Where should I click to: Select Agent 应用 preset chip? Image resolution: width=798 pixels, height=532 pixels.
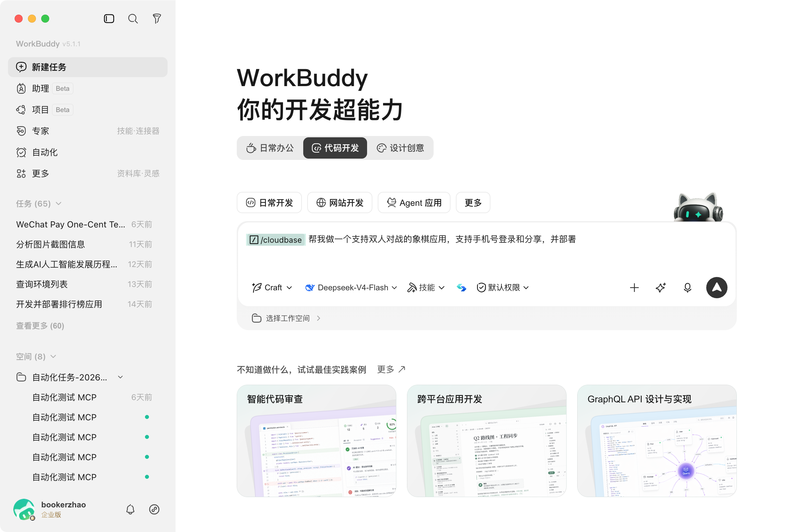click(414, 202)
